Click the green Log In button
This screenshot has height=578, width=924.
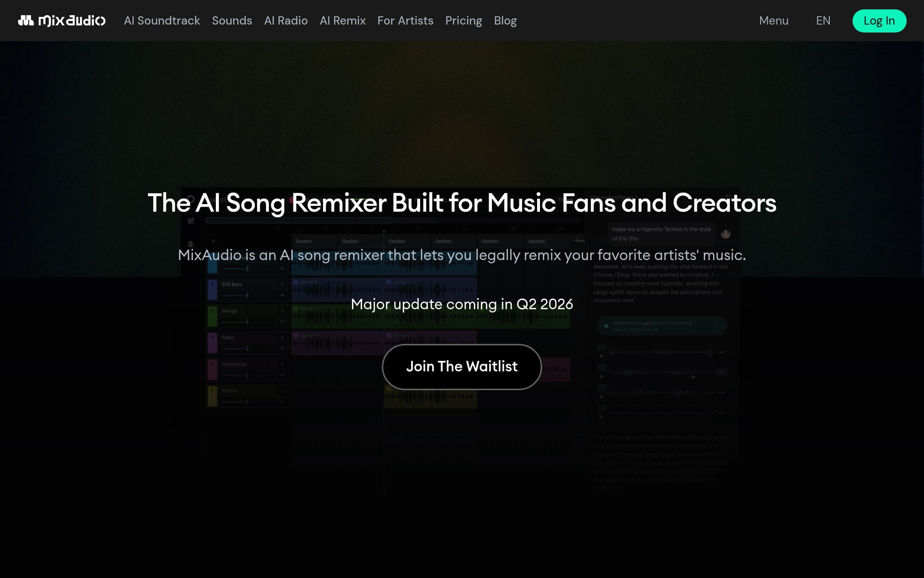tap(879, 21)
